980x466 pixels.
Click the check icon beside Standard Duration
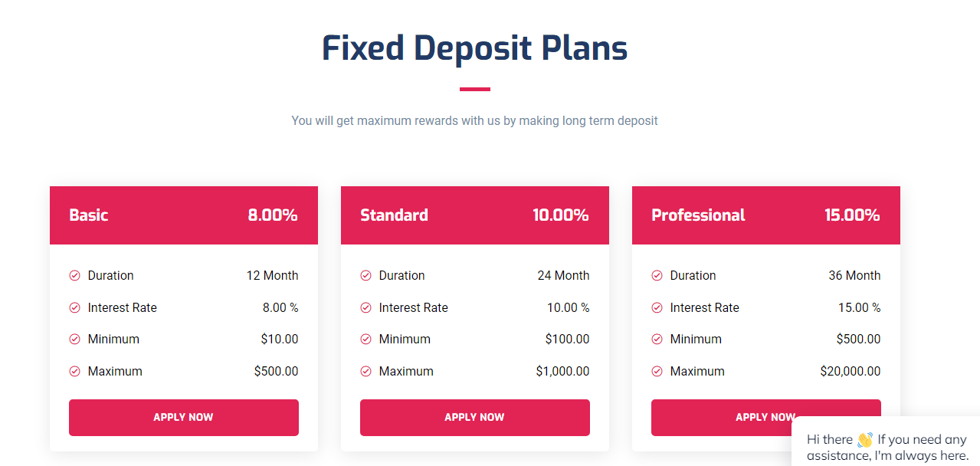point(365,276)
